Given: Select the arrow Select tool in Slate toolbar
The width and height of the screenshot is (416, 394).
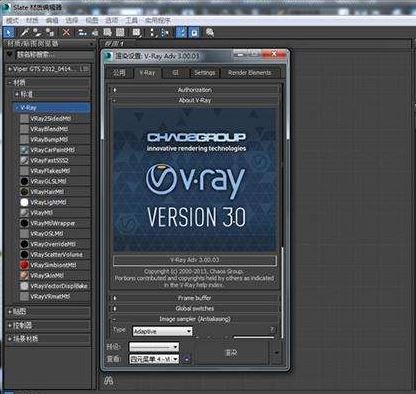Looking at the screenshot, I should coord(9,32).
